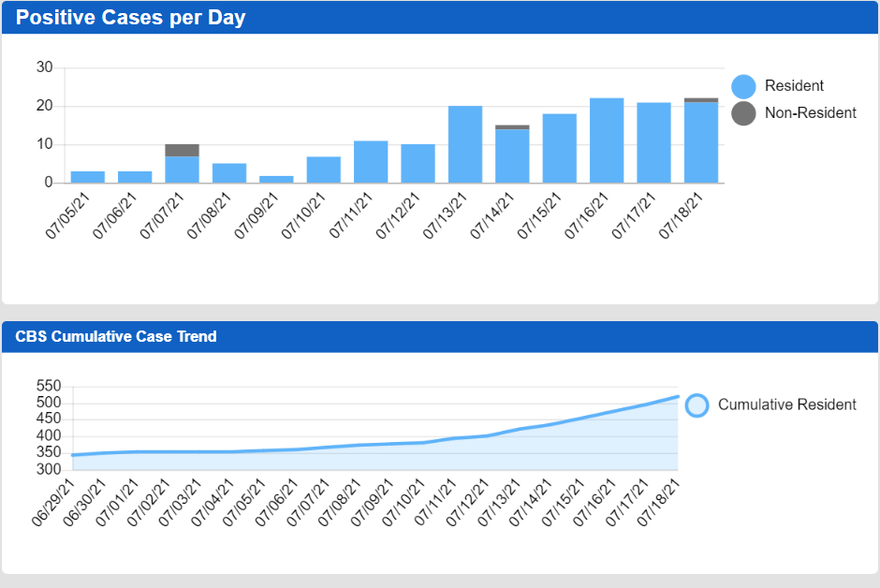Toggle the Resident legend blue circle
This screenshot has width=880, height=588.
click(743, 86)
